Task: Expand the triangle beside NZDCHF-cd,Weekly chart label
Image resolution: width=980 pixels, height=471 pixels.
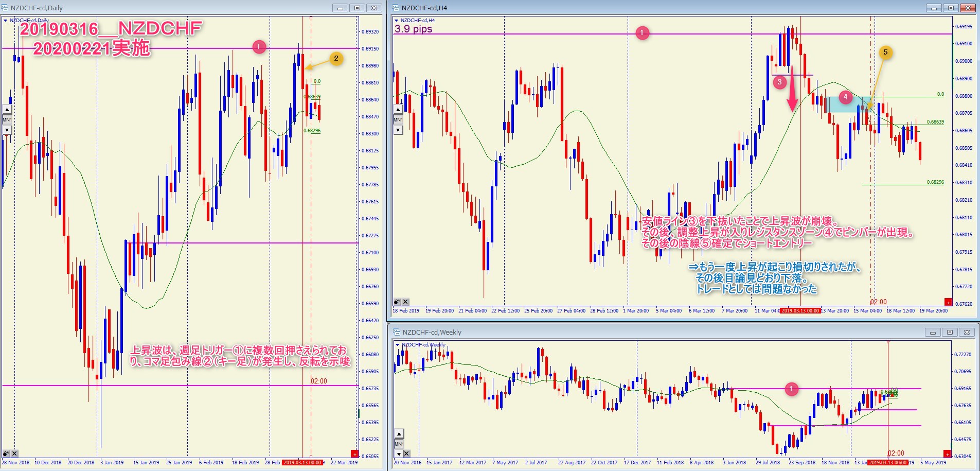Action: click(397, 345)
